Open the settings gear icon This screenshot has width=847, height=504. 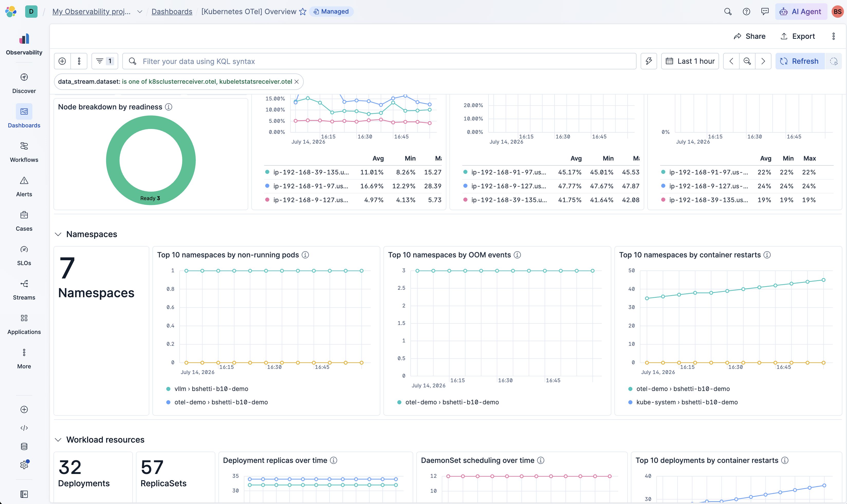click(x=24, y=465)
